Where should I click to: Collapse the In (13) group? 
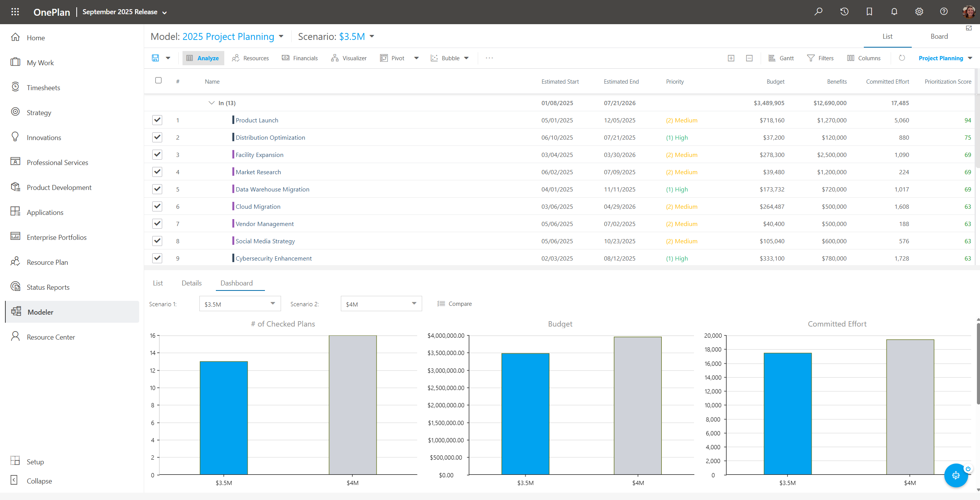pyautogui.click(x=211, y=103)
